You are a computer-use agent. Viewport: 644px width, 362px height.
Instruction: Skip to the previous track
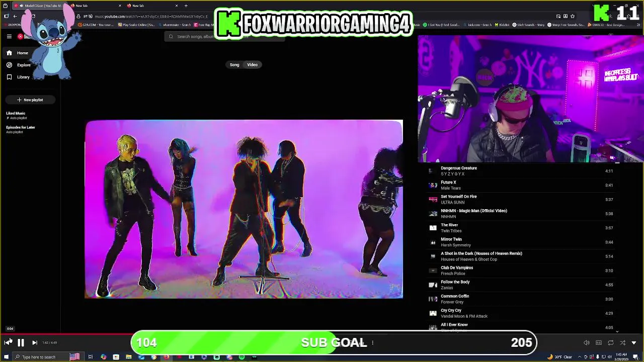(x=8, y=342)
